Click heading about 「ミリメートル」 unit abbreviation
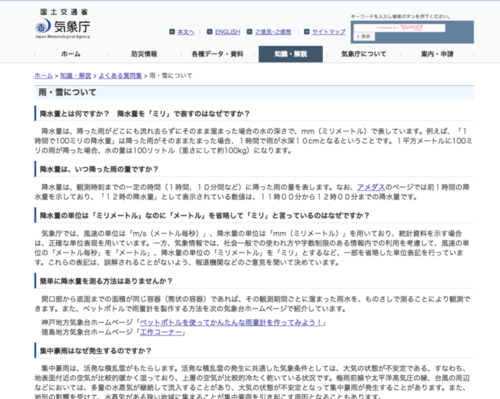Viewport: 500px width, 399px height. point(205,215)
